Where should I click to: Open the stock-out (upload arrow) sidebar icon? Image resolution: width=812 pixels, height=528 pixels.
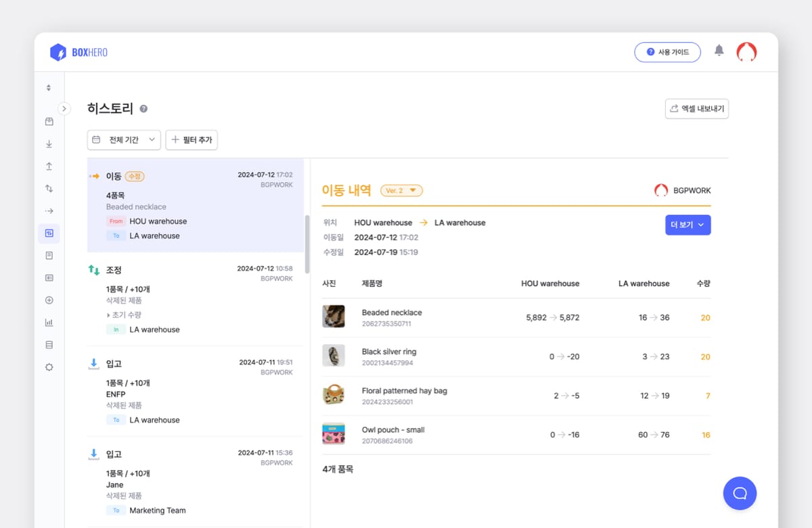pyautogui.click(x=49, y=167)
